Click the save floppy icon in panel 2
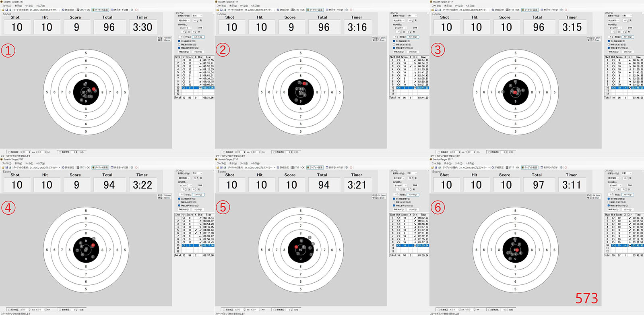 [x=221, y=10]
